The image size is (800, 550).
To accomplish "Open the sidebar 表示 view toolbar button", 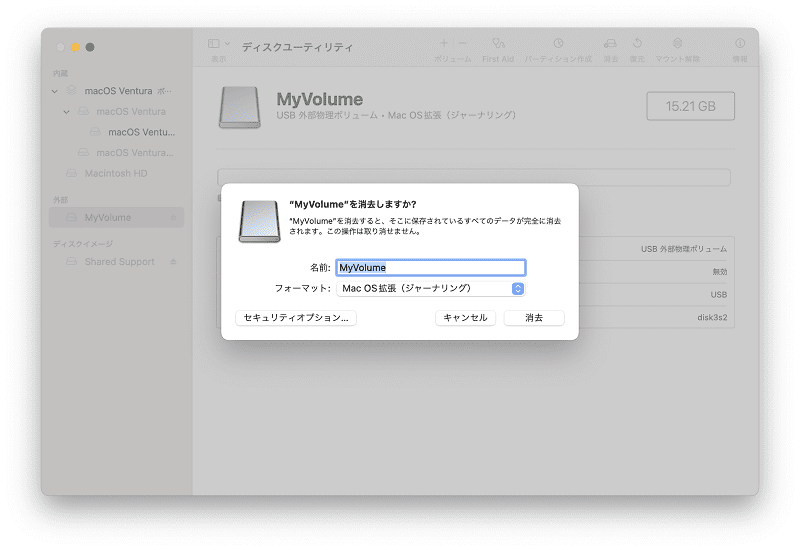I will click(214, 44).
